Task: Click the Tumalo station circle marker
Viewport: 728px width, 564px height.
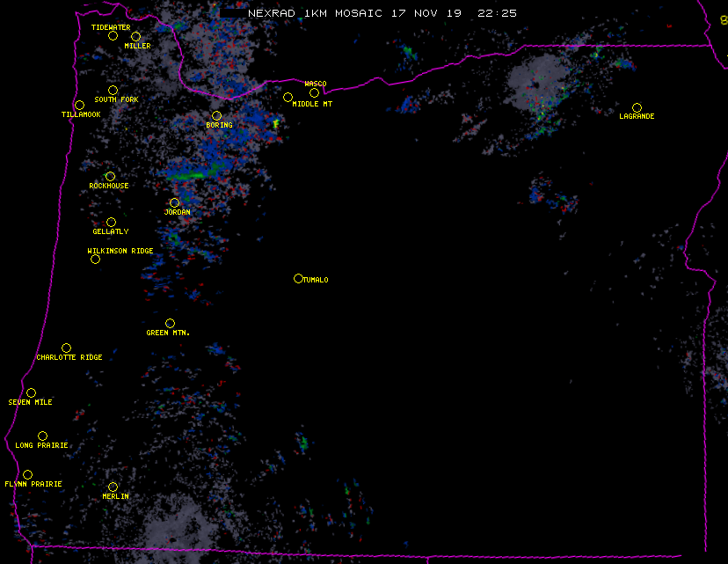Action: tap(298, 279)
